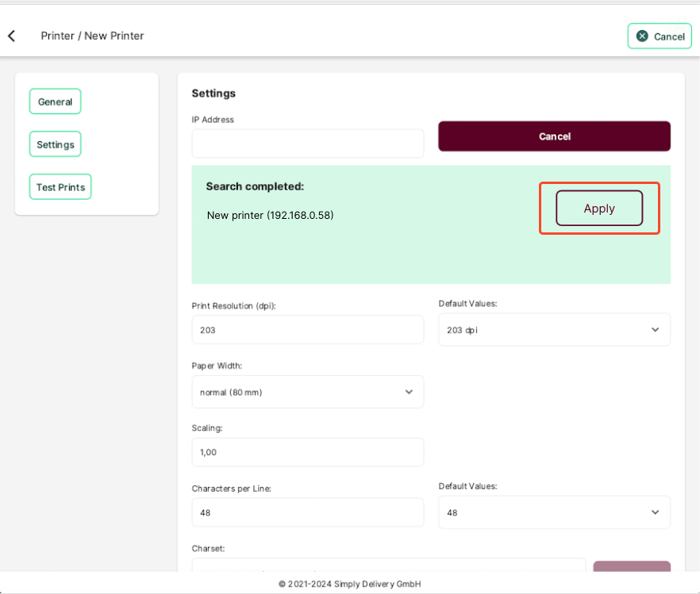Click the dark red Cancel search button

coord(554,136)
